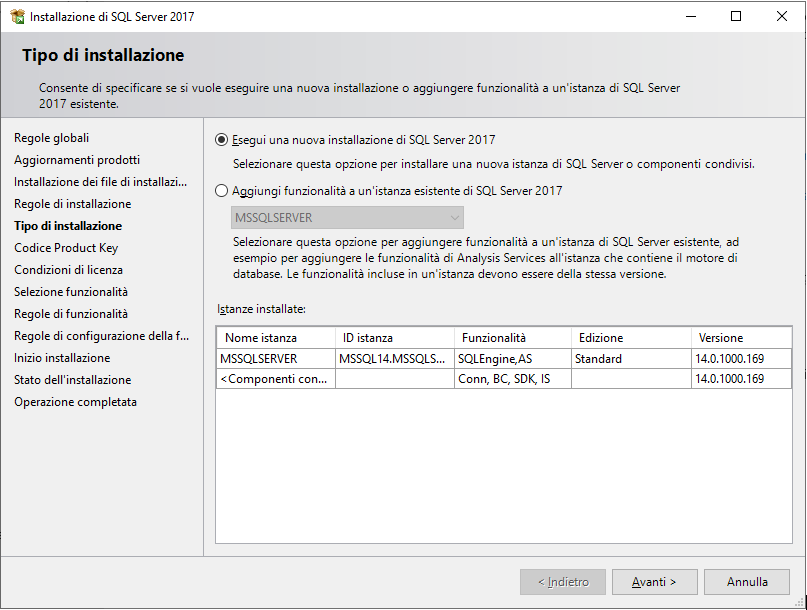The width and height of the screenshot is (807, 610).
Task: Click the Standard edition cell
Action: point(631,359)
